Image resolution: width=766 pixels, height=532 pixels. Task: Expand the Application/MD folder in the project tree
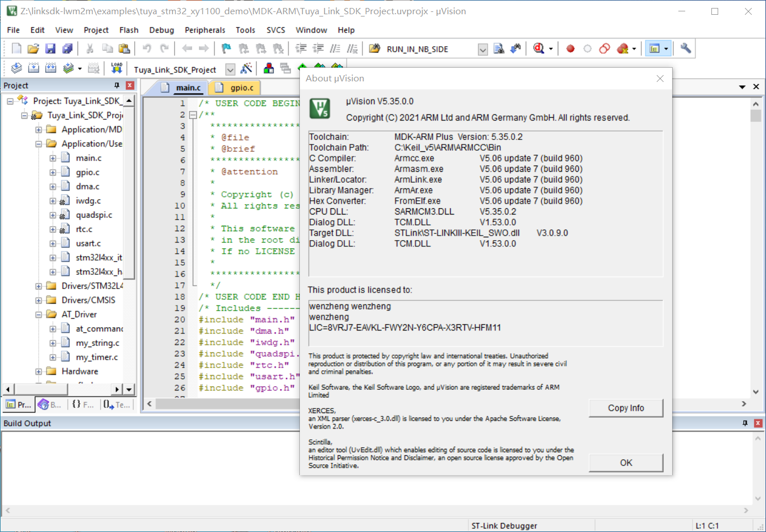pos(39,130)
